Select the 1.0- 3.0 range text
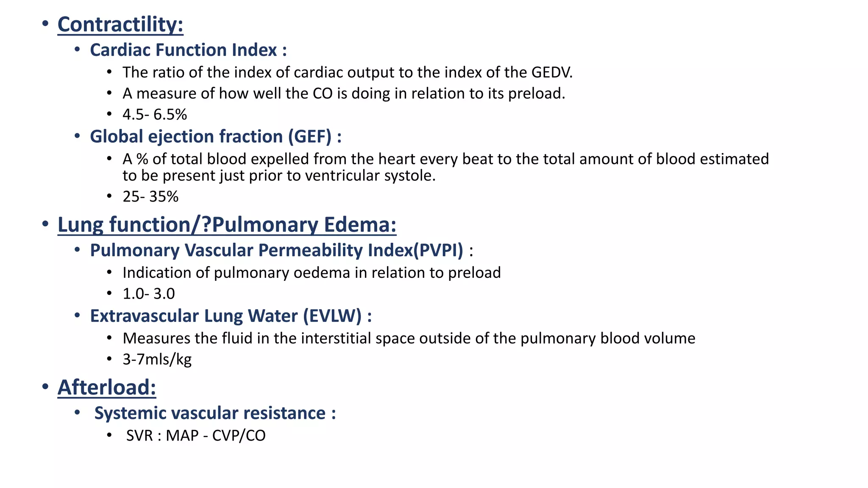Image resolution: width=868 pixels, height=488 pixels. (x=149, y=294)
